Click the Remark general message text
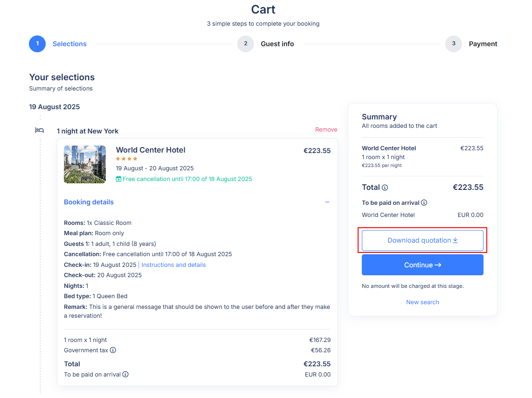 click(197, 311)
